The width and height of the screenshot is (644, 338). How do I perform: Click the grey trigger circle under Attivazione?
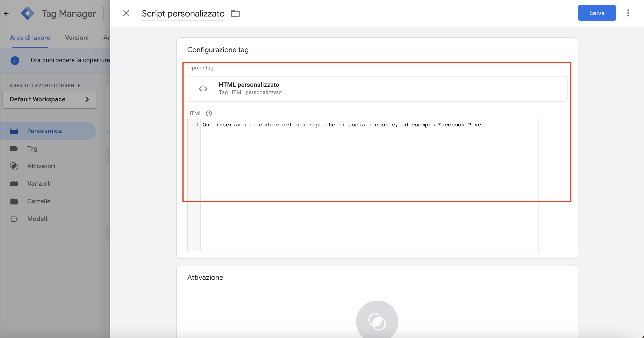click(377, 322)
